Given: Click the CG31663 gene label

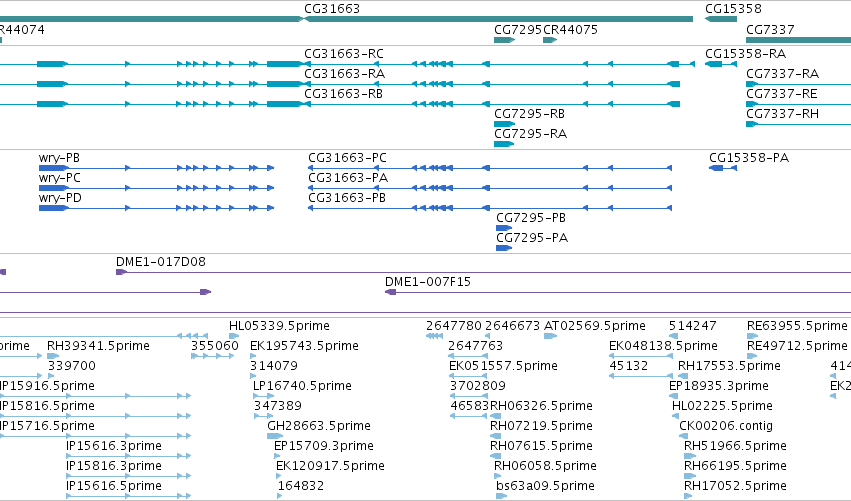Looking at the screenshot, I should (332, 9).
